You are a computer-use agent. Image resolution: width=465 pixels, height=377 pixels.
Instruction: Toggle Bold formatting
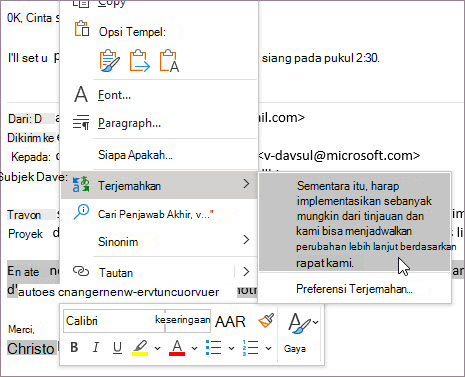point(74,348)
